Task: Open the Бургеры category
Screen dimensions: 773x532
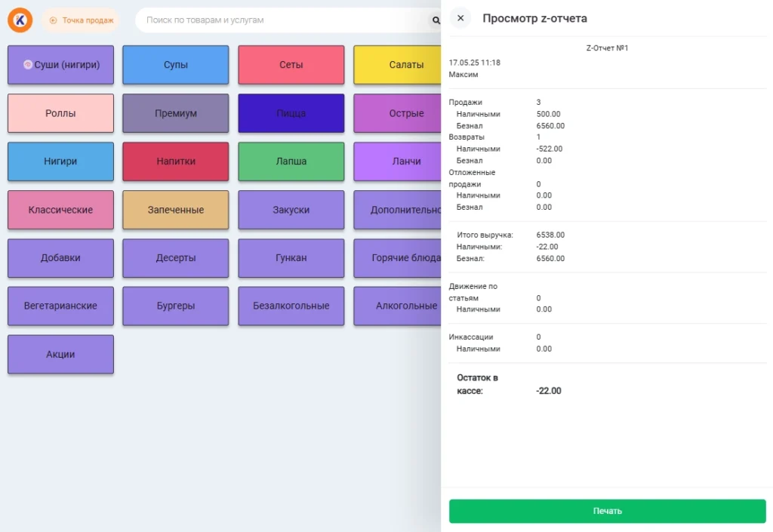Action: coord(176,306)
